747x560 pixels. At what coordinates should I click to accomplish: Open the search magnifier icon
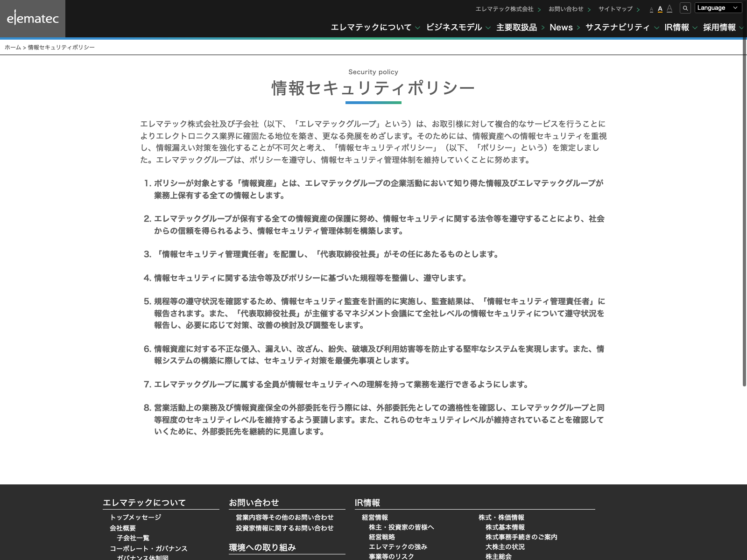click(x=685, y=8)
